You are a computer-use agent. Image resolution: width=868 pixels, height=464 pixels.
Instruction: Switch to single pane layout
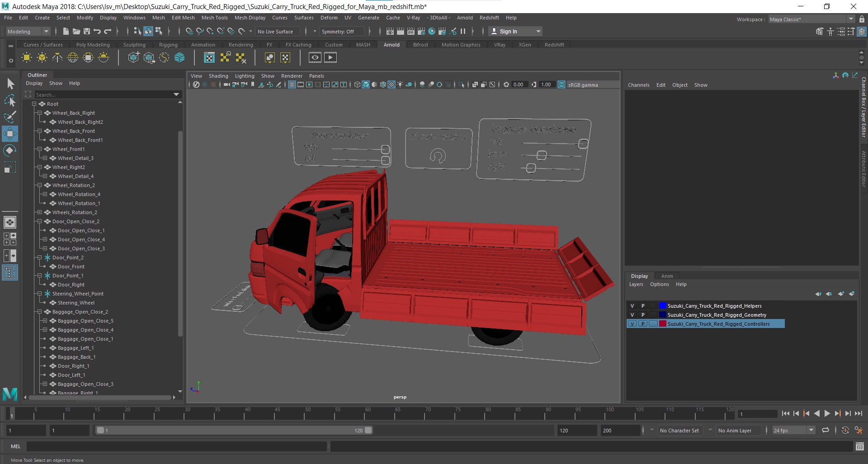(9, 222)
